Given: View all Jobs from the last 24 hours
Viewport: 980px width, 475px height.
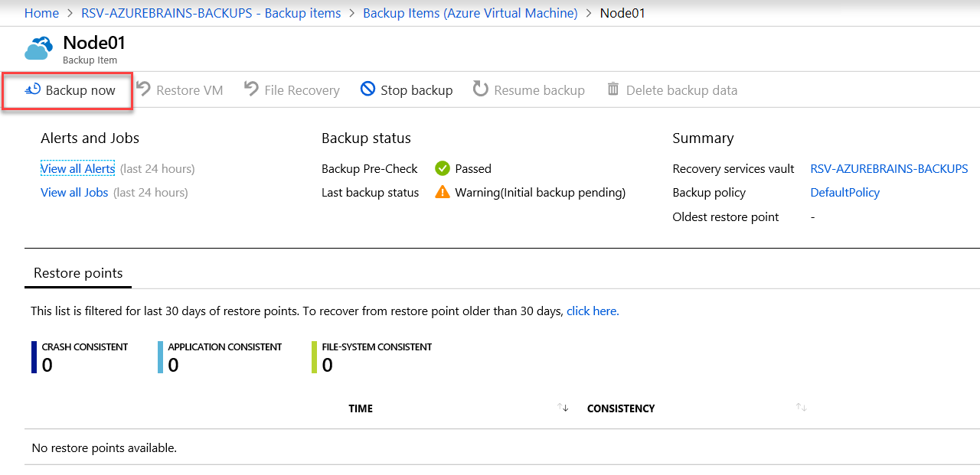Looking at the screenshot, I should pos(74,192).
